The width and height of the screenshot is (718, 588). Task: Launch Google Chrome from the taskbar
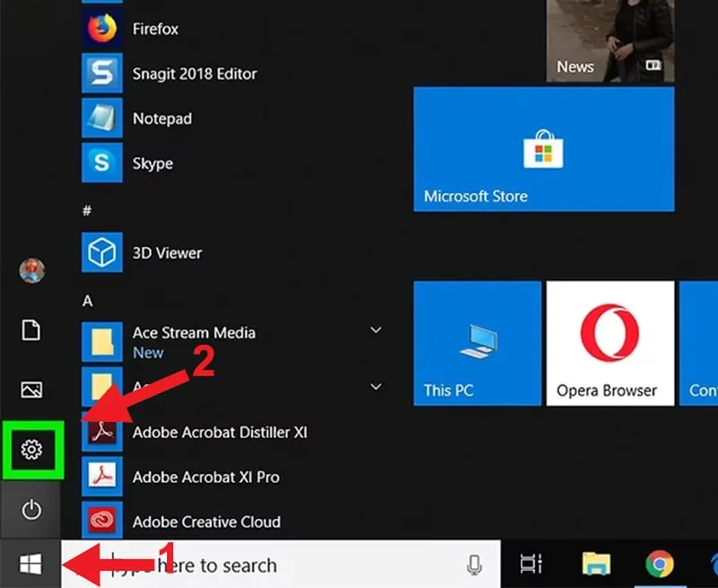[x=660, y=564]
